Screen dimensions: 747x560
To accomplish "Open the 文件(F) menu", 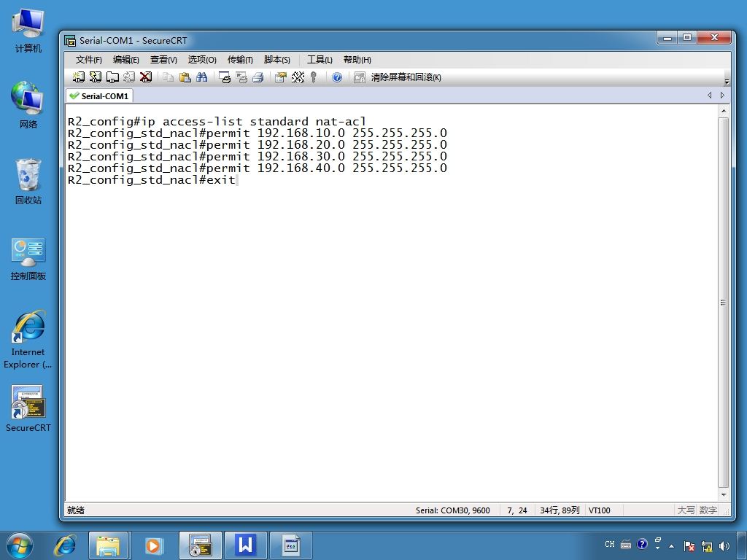I will (88, 60).
